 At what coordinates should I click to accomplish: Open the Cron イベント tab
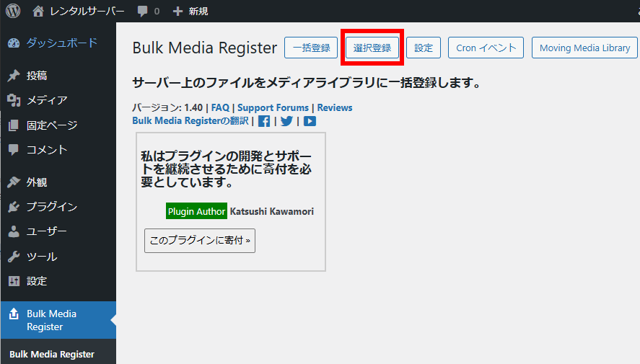click(x=486, y=48)
